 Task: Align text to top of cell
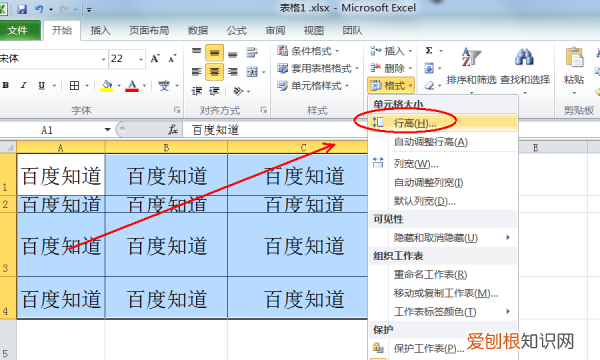196,52
